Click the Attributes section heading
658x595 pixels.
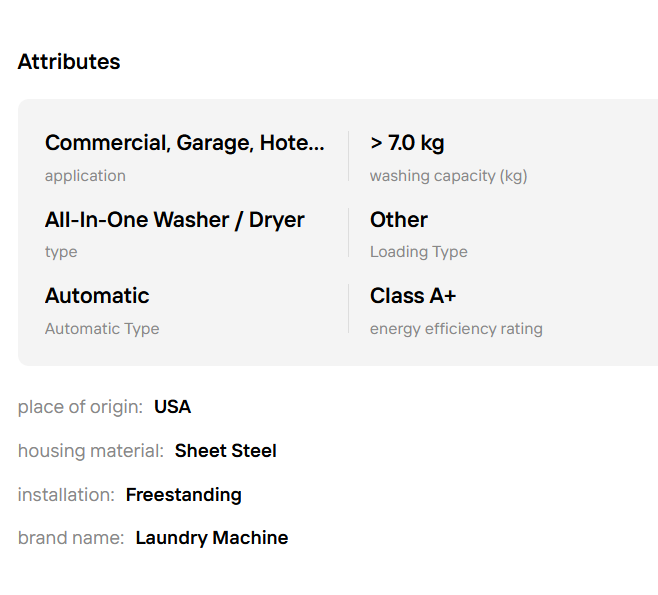(69, 62)
